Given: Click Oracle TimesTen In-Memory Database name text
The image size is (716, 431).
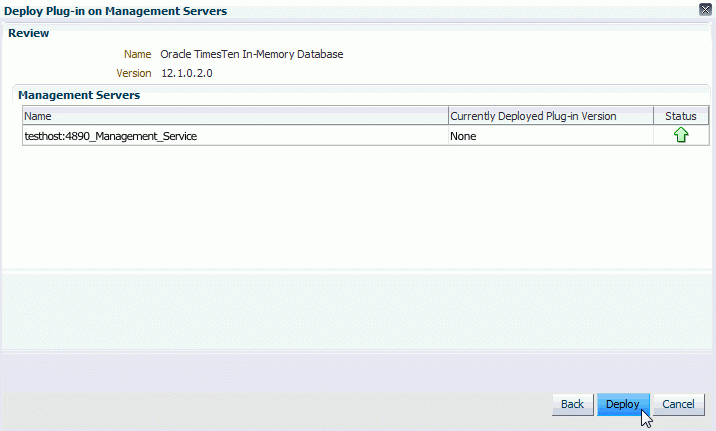Looking at the screenshot, I should (x=252, y=54).
